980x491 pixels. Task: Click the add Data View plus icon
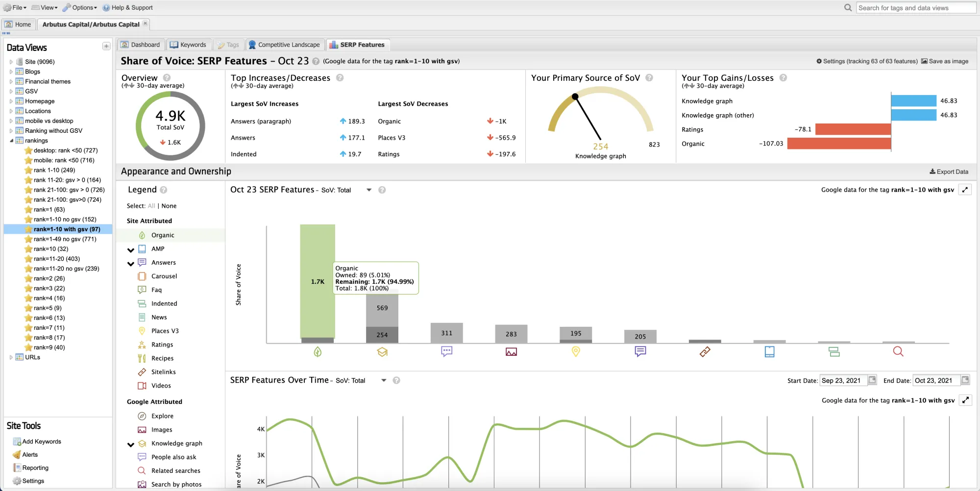[106, 47]
